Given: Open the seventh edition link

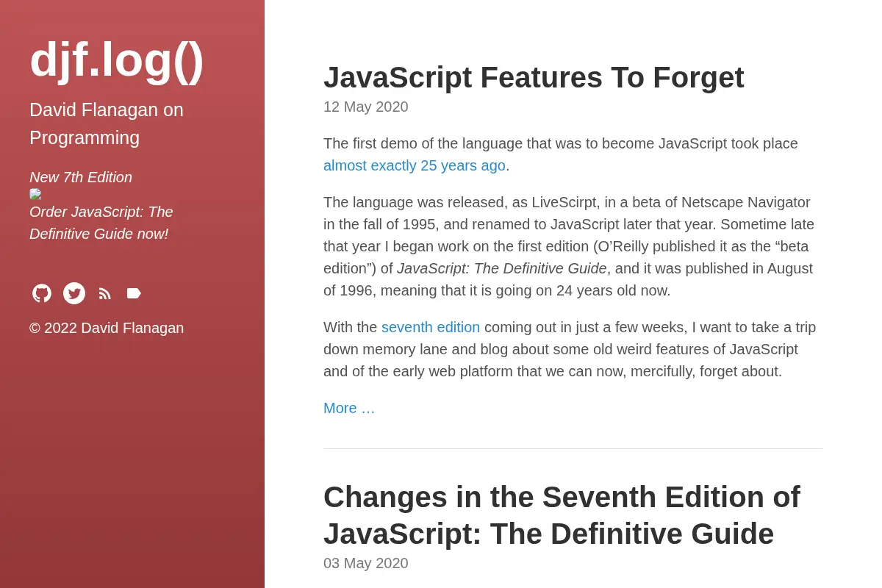Looking at the screenshot, I should coord(431,327).
